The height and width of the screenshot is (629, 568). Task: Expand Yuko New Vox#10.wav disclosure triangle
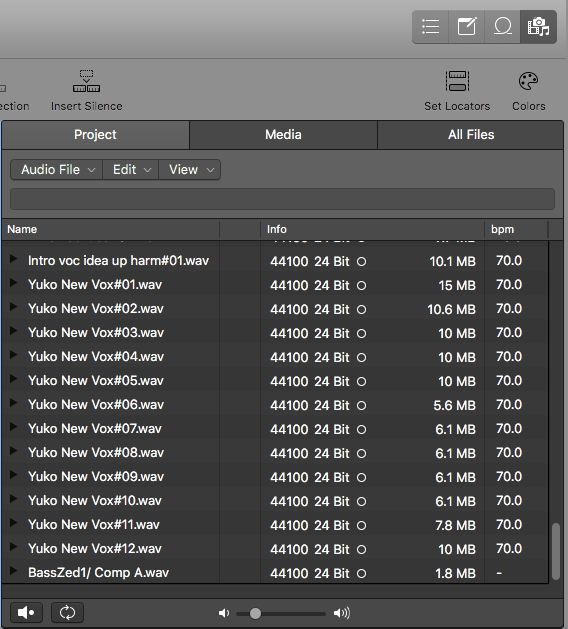13,499
